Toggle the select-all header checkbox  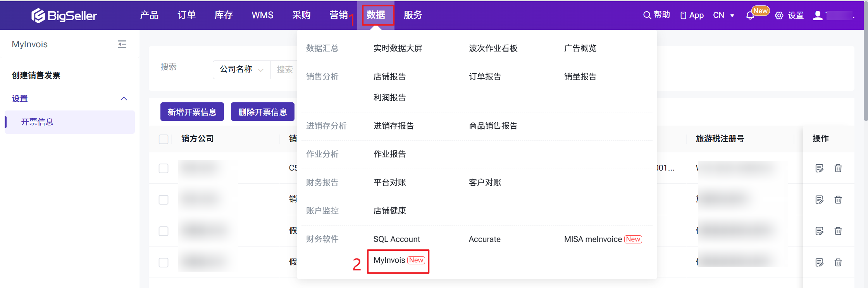click(x=164, y=139)
